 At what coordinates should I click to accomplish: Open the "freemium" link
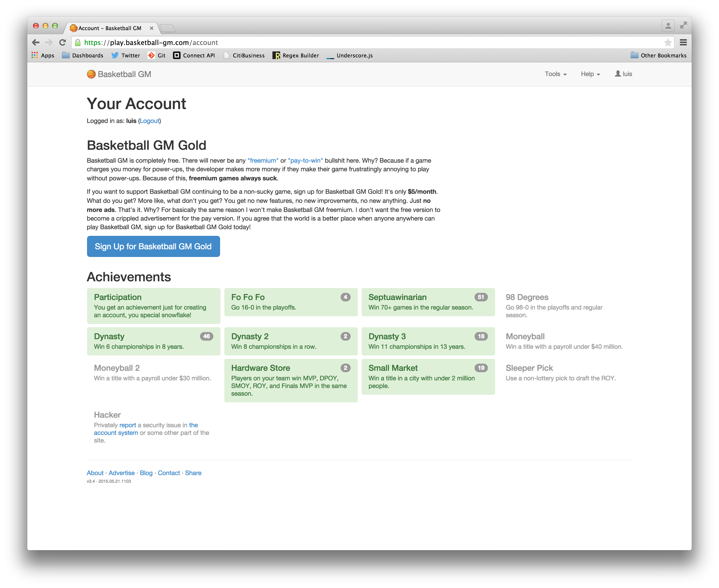[x=263, y=161]
